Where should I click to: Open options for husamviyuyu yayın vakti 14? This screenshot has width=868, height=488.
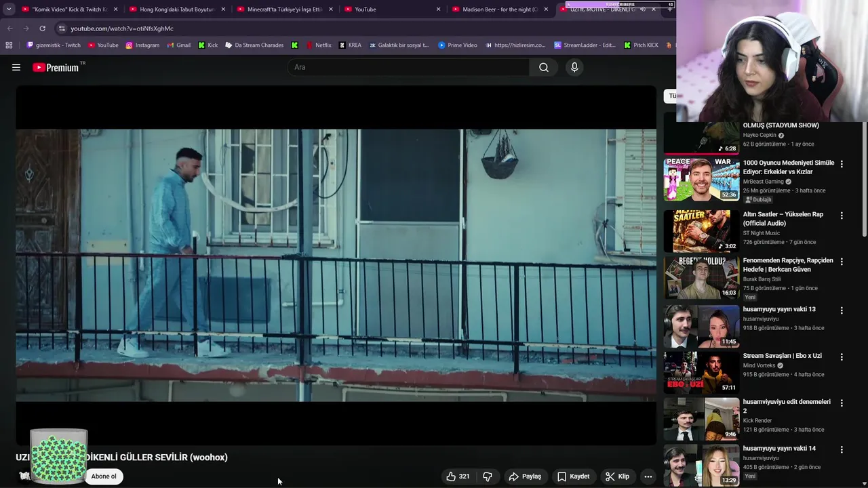point(842,449)
